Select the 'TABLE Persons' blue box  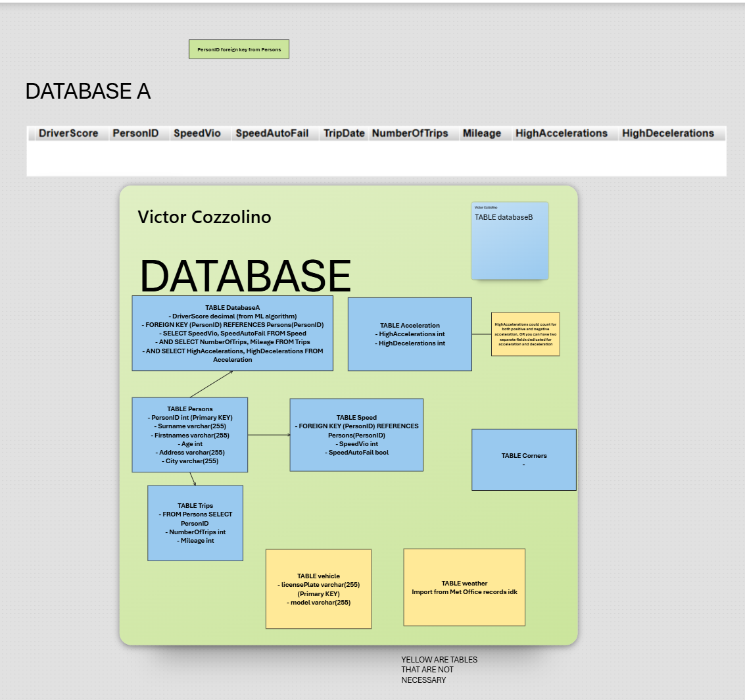[189, 435]
